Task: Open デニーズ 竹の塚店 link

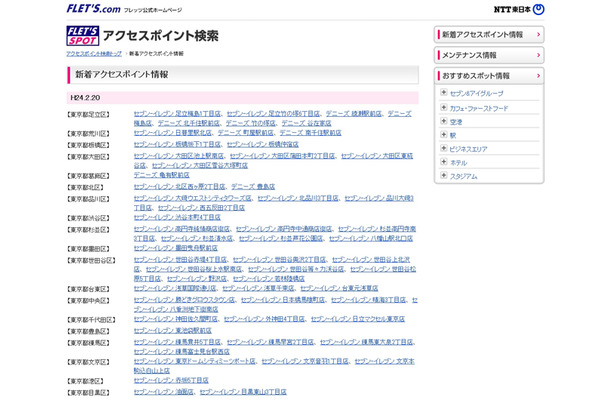Action: coord(250,123)
